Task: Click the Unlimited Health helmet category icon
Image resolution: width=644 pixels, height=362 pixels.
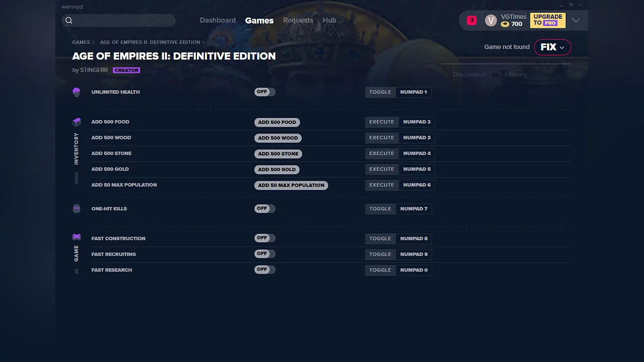Action: tap(76, 92)
